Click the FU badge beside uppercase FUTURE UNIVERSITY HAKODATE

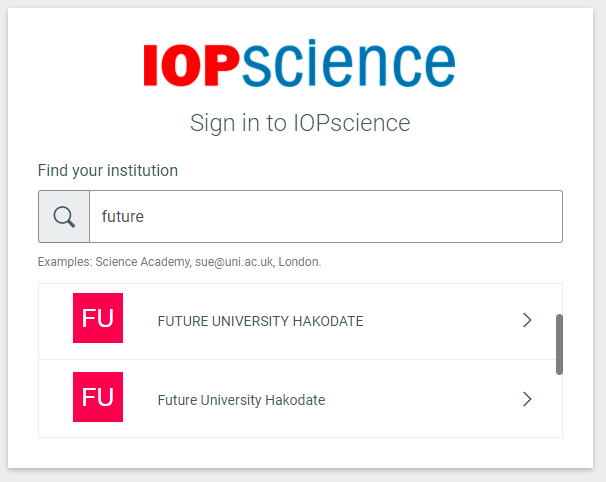click(98, 318)
